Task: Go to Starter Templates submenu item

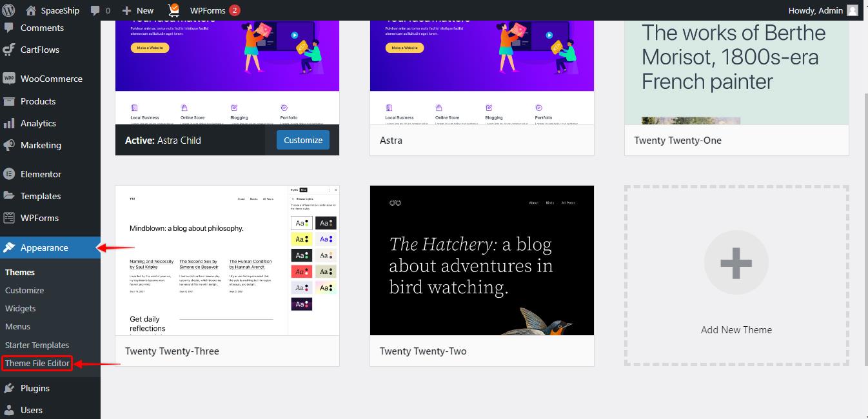Action: [37, 345]
